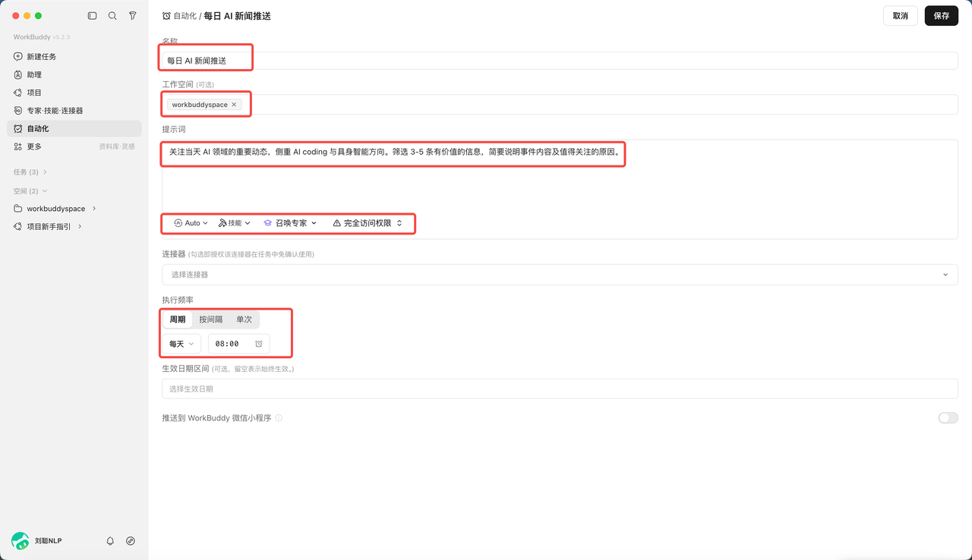Expand the 完全访问权限 permission selector
The image size is (972, 560).
tap(368, 223)
